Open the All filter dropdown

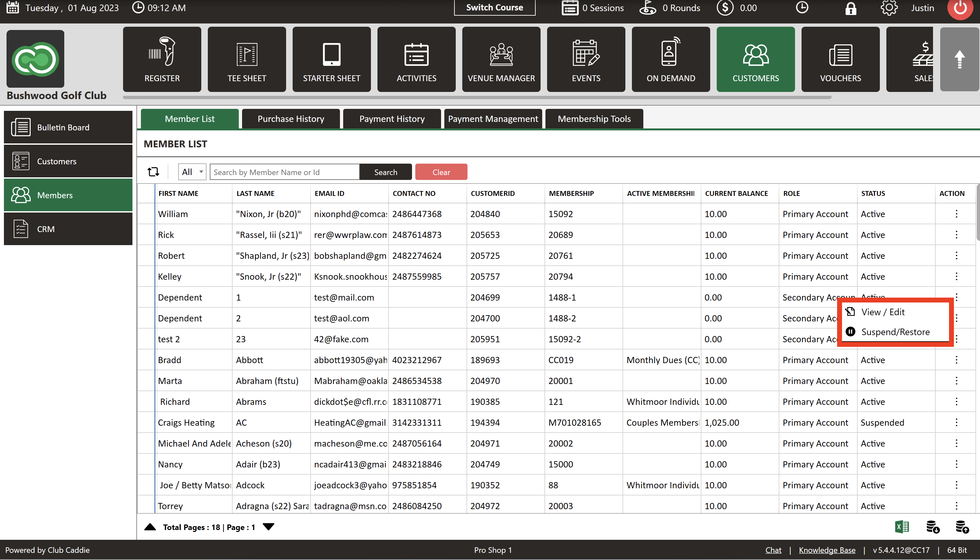(192, 172)
